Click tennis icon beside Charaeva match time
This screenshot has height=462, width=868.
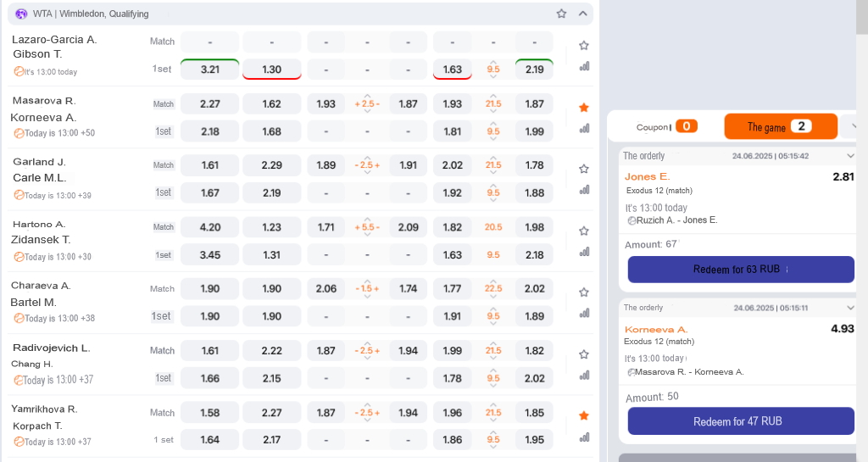click(x=19, y=318)
